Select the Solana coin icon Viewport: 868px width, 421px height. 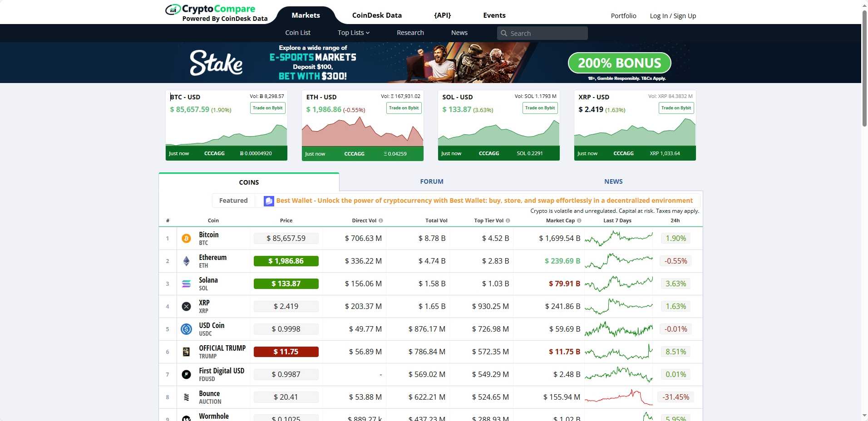[x=186, y=284]
